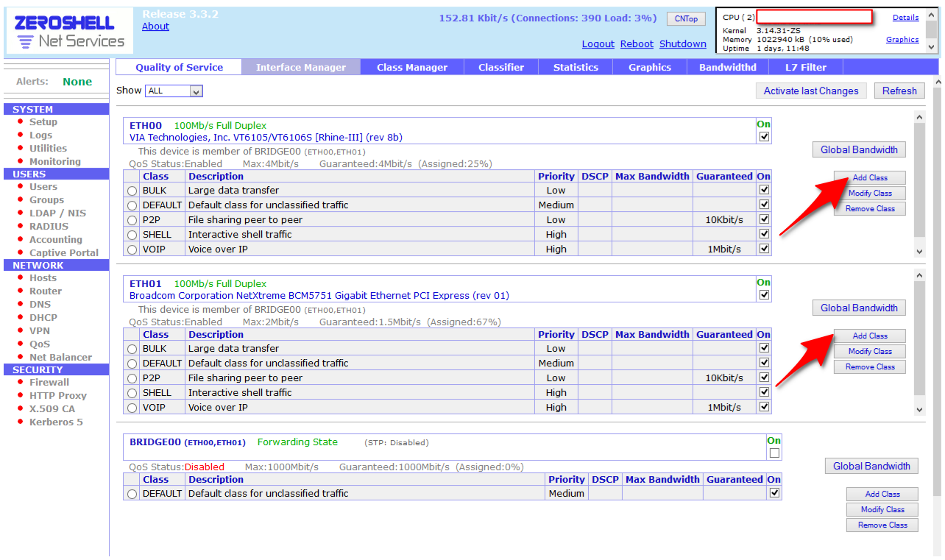This screenshot has width=945, height=560.
Task: Click Modify Class for ETH00
Action: pos(870,194)
